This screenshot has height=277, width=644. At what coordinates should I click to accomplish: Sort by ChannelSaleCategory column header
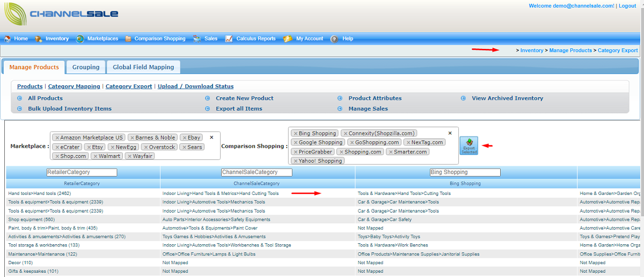[257, 183]
